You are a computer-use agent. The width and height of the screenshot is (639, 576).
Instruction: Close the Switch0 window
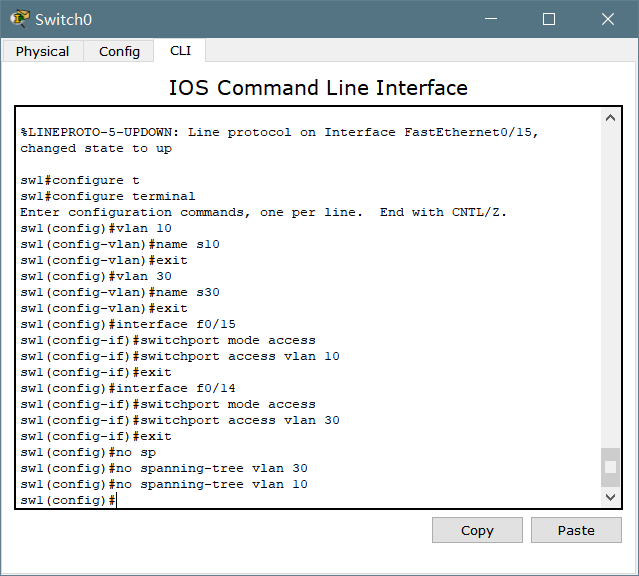point(608,19)
